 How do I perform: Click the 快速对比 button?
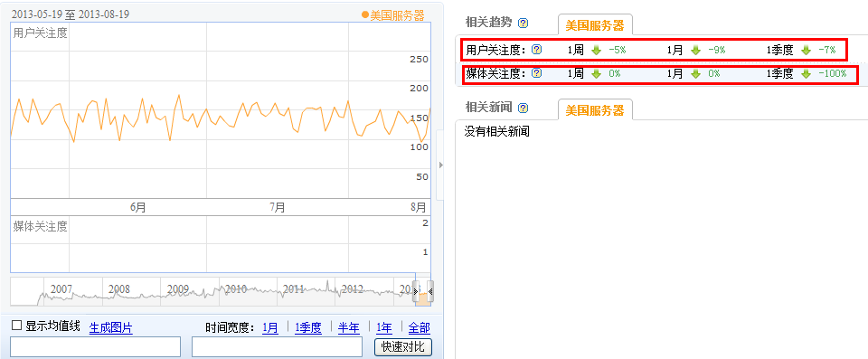(x=403, y=347)
